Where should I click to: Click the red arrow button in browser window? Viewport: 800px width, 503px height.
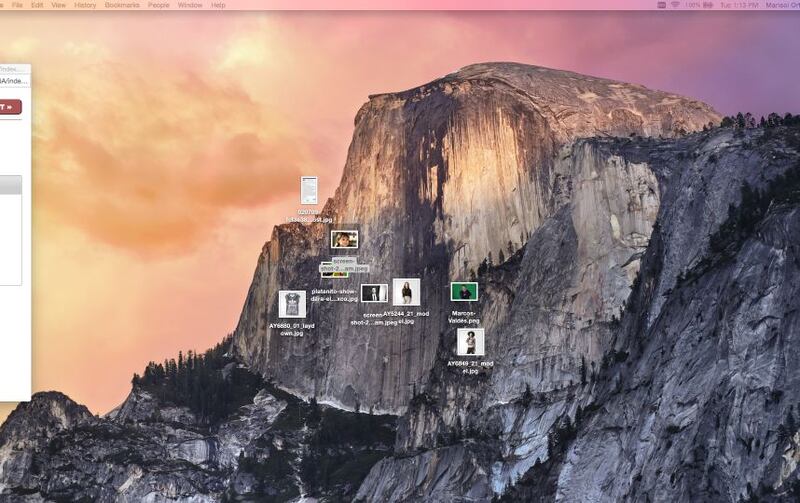pos(9,107)
